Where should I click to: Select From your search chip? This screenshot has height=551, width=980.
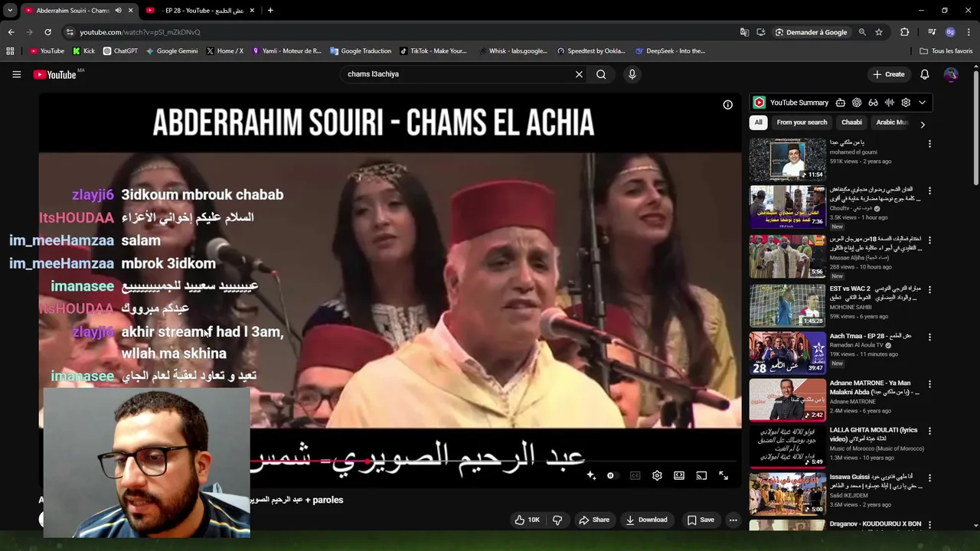pyautogui.click(x=802, y=122)
